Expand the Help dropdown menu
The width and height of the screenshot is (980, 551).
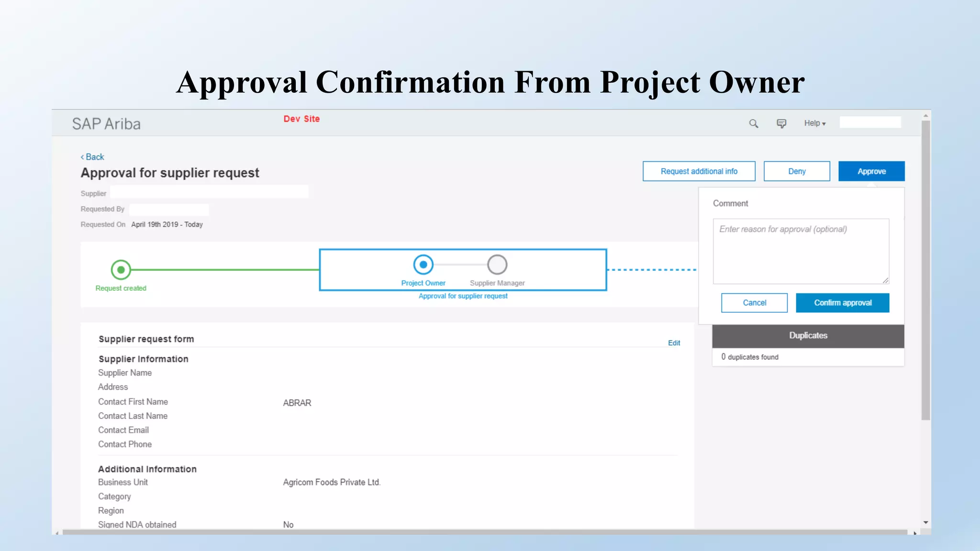(814, 123)
